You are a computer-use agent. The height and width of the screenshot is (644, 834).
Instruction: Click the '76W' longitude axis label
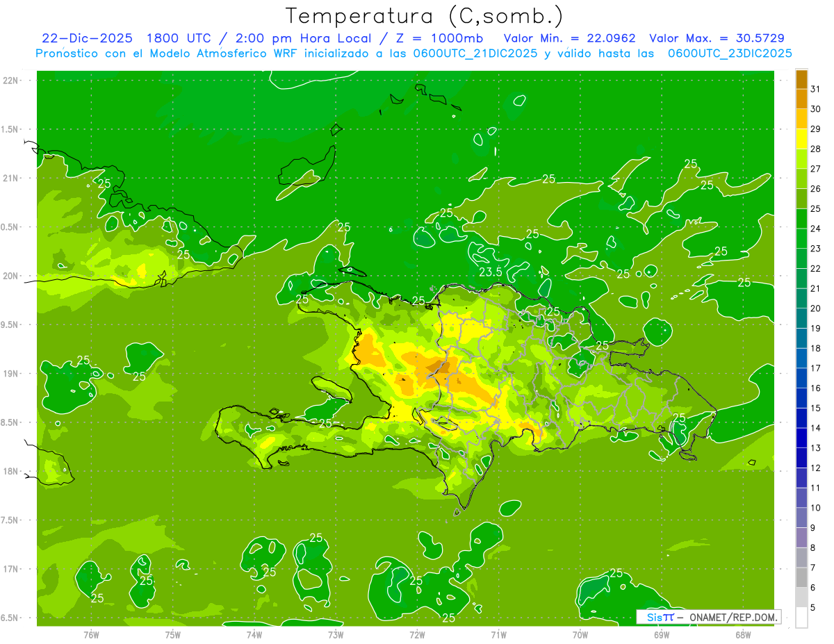point(91,634)
